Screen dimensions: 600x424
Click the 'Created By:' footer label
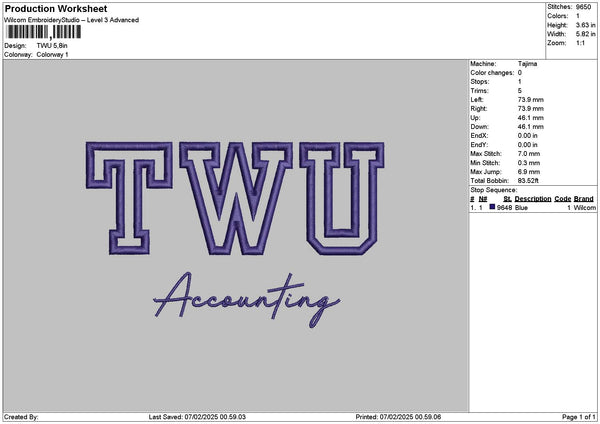pos(21,417)
